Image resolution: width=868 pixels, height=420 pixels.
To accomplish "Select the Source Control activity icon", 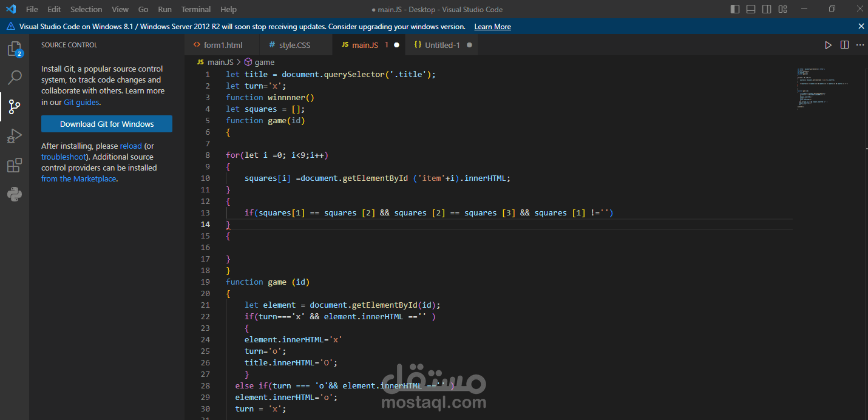I will [15, 107].
